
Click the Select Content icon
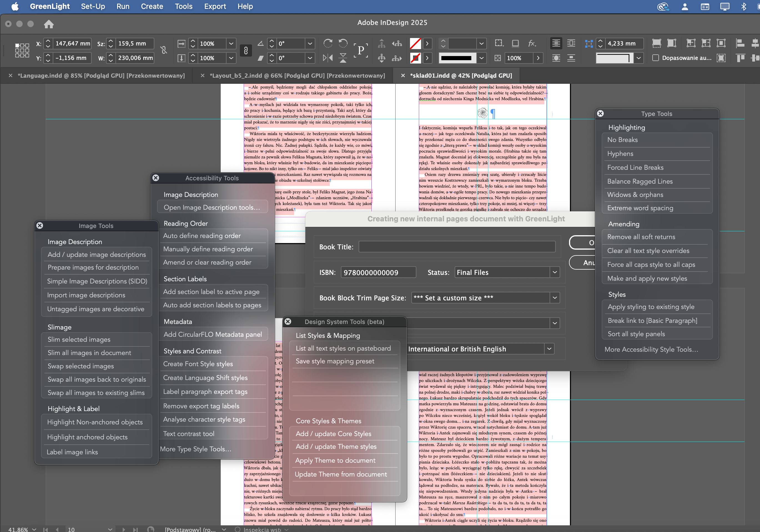pos(382,58)
